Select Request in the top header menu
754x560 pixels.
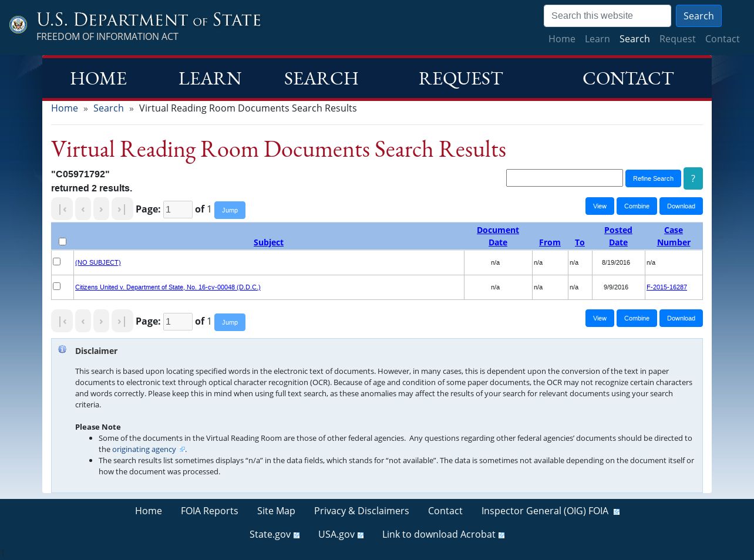677,39
